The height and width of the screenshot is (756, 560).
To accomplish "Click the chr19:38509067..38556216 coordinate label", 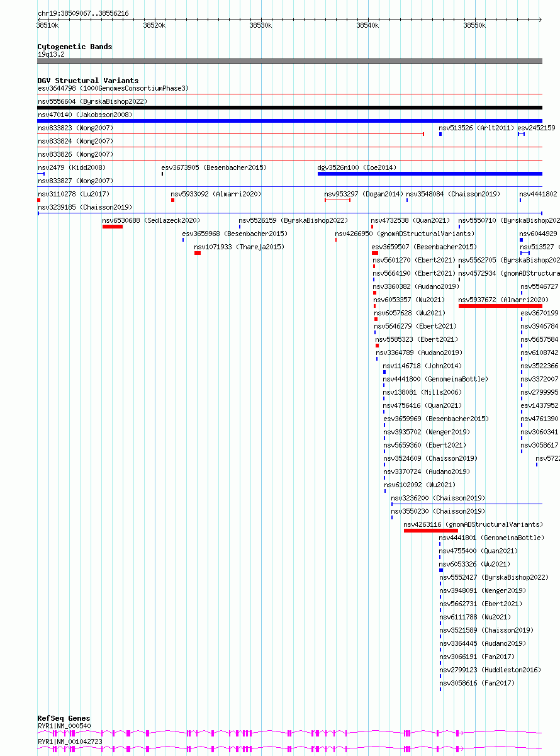I will [x=83, y=13].
